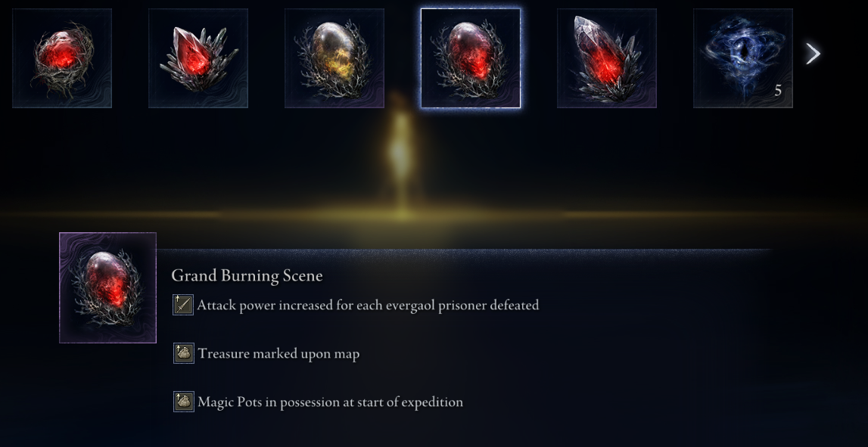Select the tall red crystal shard relic

[x=607, y=58]
